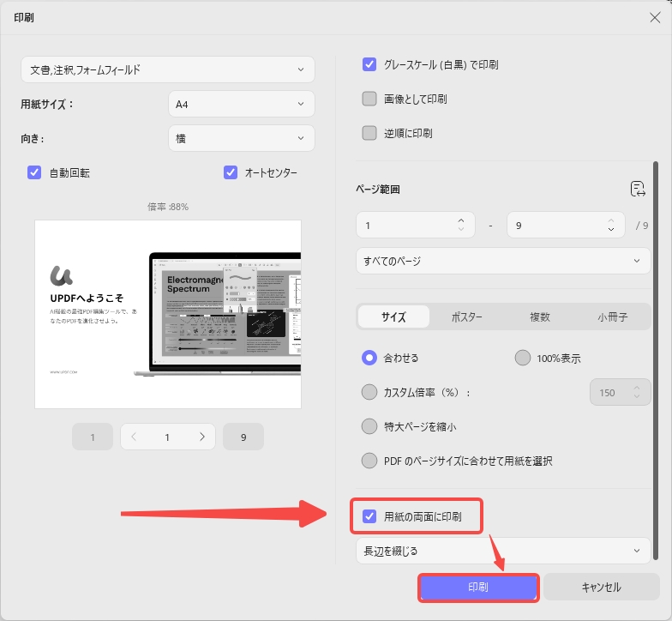Select PDFのページサイズに合わせて用紙を選択 radio

[369, 461]
